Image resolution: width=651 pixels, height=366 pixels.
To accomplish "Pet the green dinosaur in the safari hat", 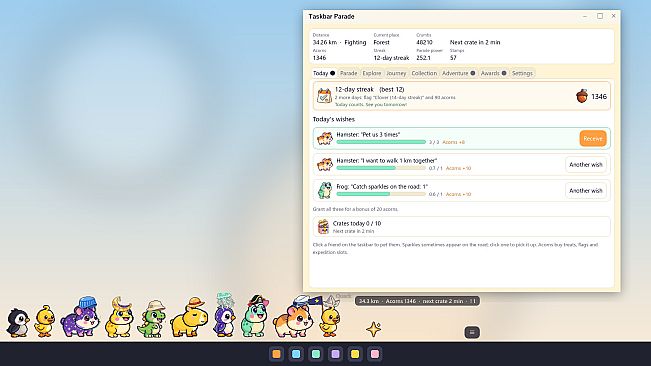I will pyautogui.click(x=152, y=319).
